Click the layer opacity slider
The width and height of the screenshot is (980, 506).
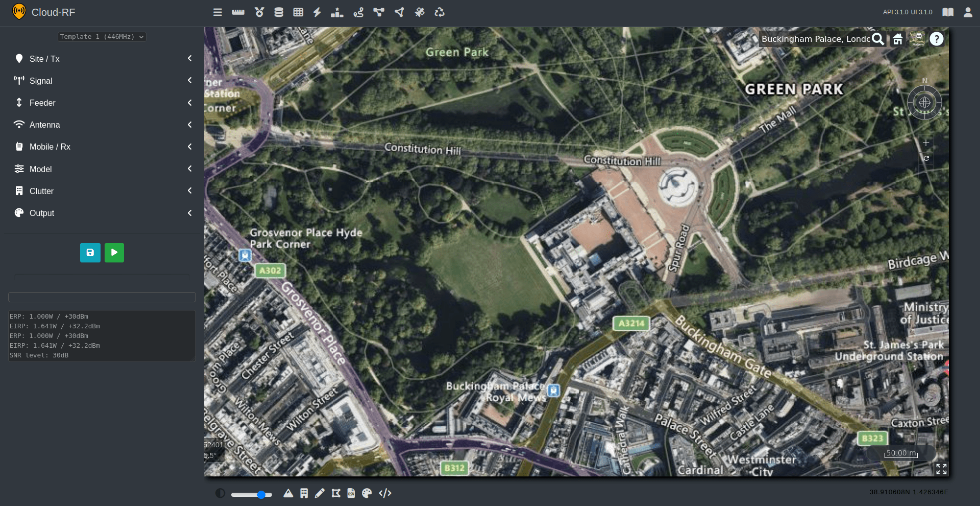click(x=251, y=494)
